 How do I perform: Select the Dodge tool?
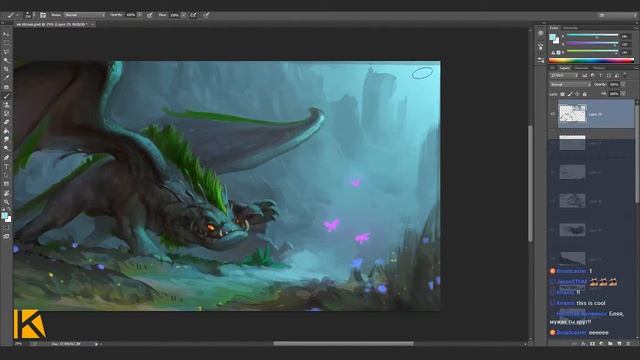click(x=6, y=149)
